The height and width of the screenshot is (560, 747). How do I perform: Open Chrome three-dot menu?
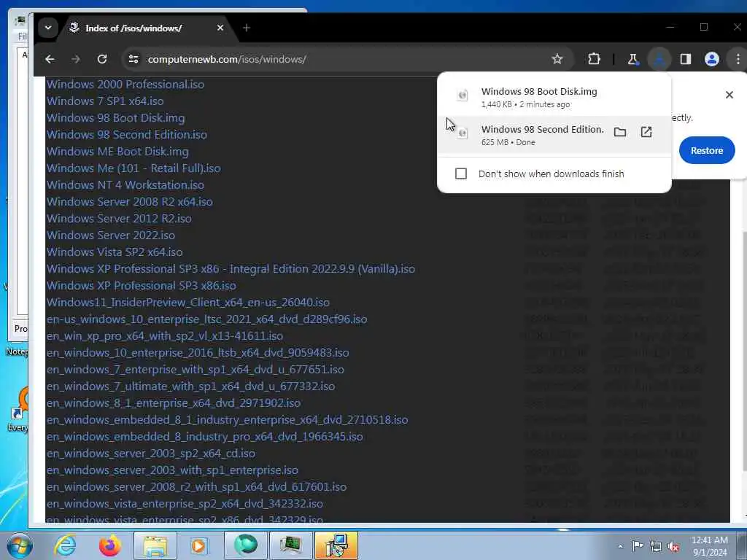[x=738, y=59]
